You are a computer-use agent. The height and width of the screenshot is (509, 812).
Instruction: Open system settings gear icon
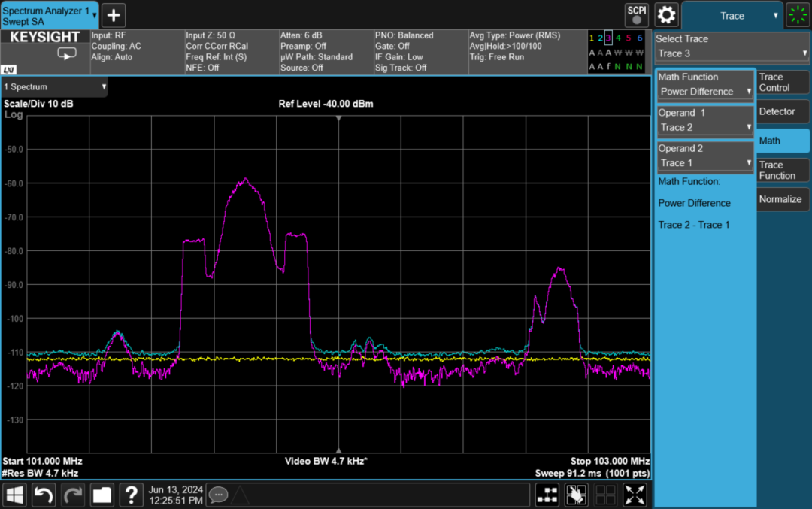(x=667, y=14)
